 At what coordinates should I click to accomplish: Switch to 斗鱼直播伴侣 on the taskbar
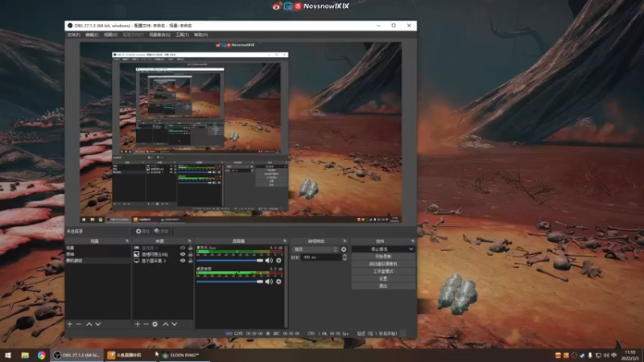[130, 355]
